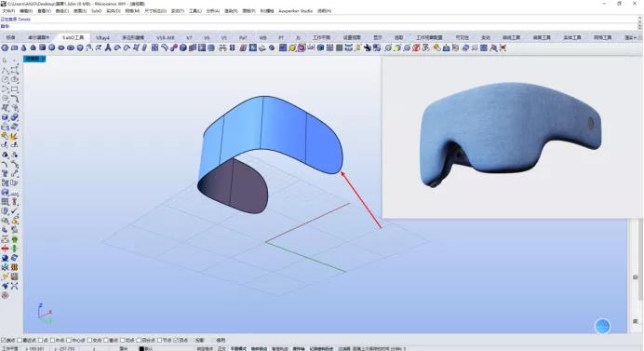
Task: Toggle the 端点 (End) osnap checkbox
Action: [4, 341]
